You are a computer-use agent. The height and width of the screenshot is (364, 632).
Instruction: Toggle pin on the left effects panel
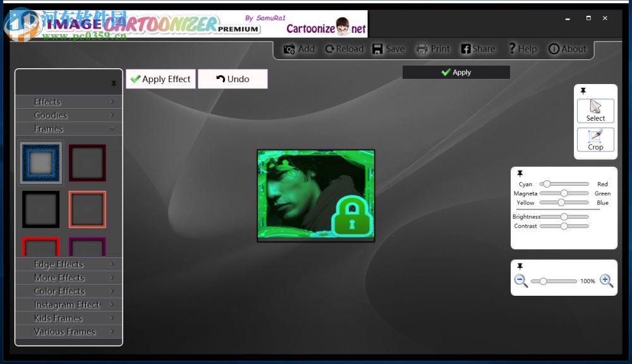click(x=114, y=83)
